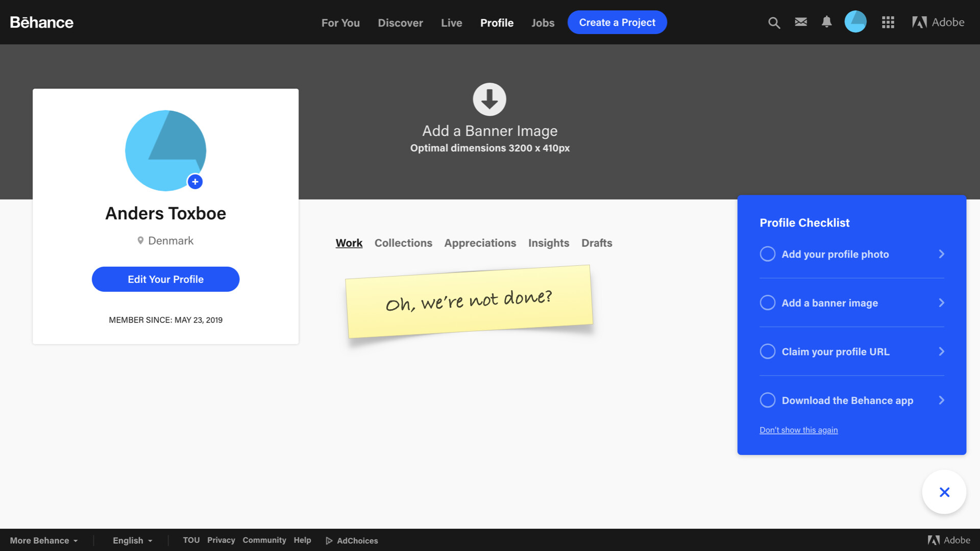Check the Add your profile photo circle

coord(767,254)
